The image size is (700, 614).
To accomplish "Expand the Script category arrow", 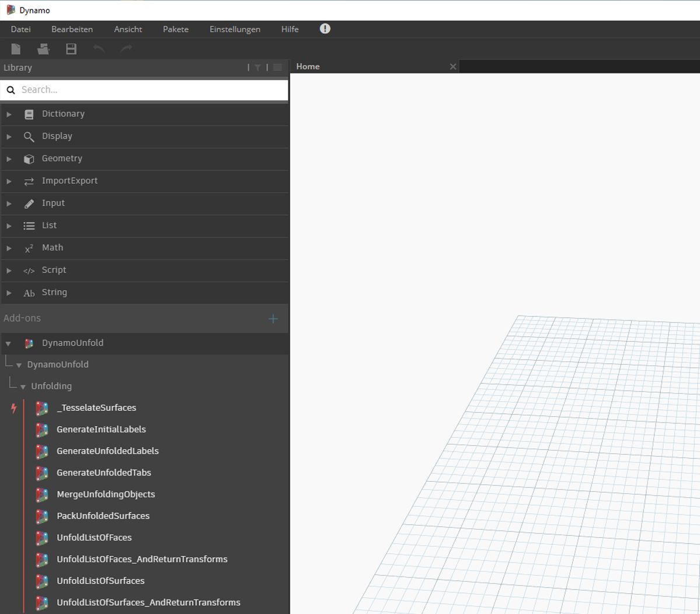I will pyautogui.click(x=9, y=271).
